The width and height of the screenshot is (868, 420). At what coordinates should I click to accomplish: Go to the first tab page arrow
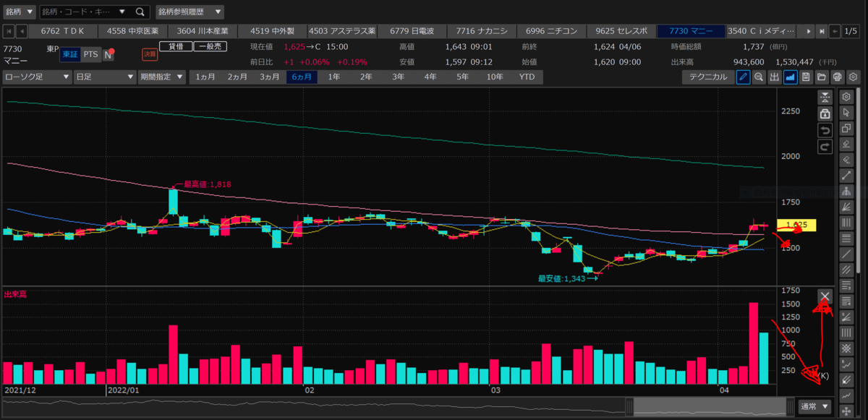tap(10, 31)
